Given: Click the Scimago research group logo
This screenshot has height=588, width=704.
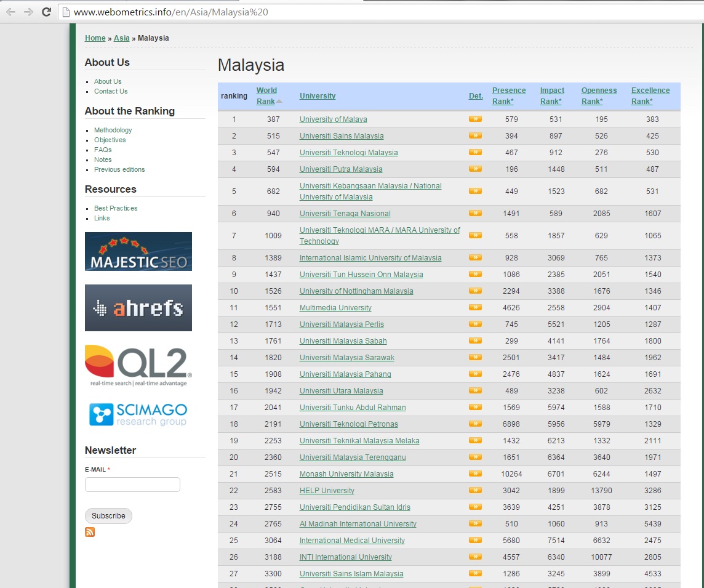Looking at the screenshot, I should point(138,414).
